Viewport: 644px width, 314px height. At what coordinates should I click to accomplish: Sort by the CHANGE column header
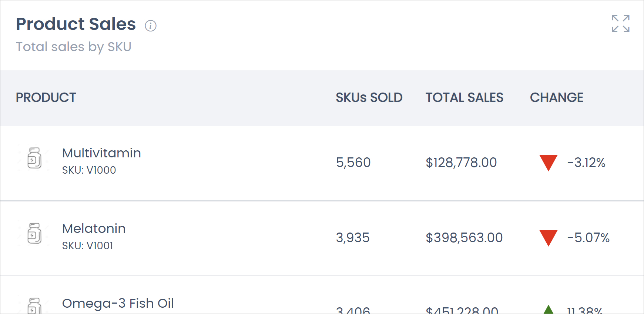click(x=556, y=97)
